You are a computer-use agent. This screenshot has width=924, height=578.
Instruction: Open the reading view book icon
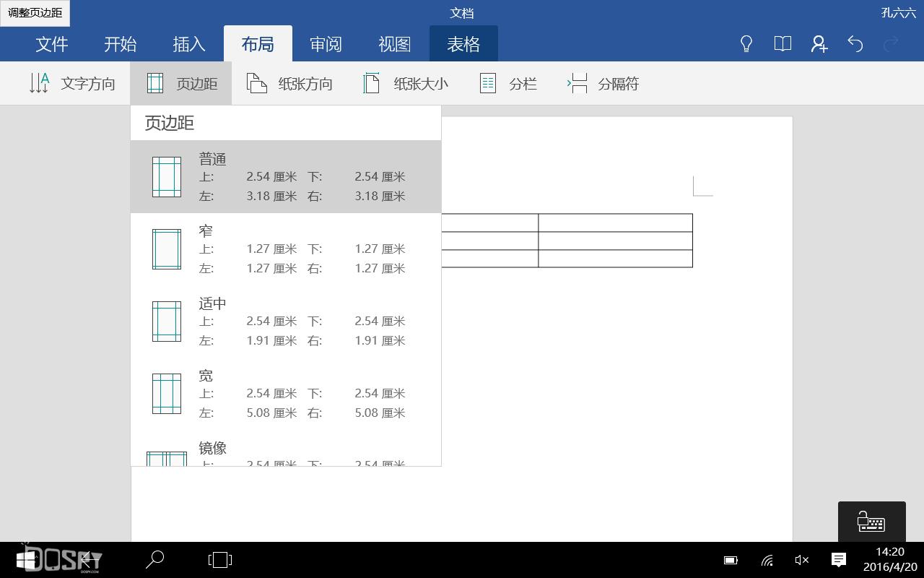pos(782,44)
